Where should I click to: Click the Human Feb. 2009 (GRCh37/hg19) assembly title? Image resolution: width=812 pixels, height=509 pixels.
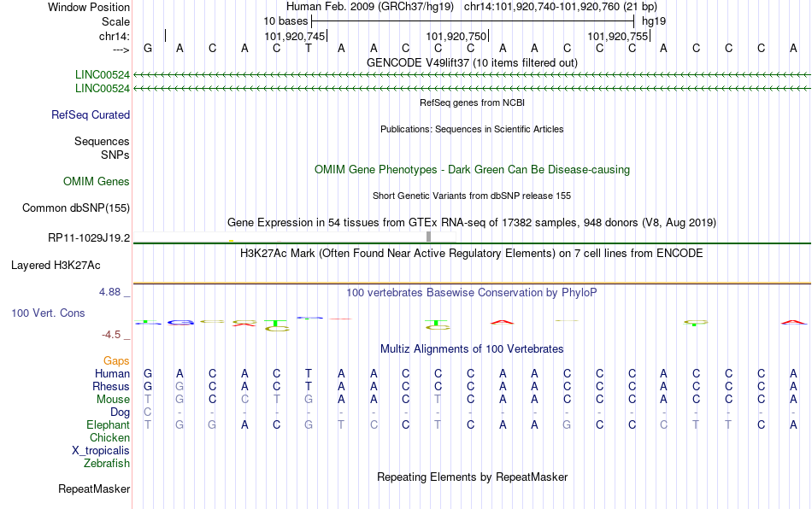pos(370,7)
